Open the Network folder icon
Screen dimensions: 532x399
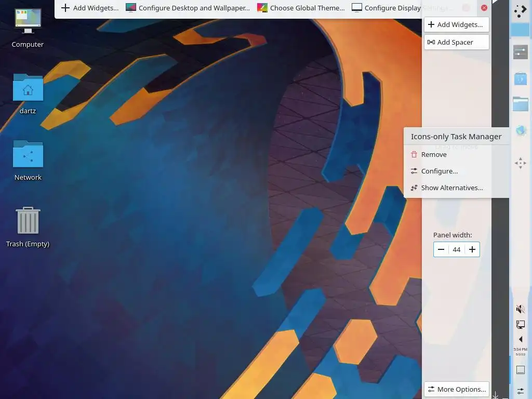click(28, 161)
